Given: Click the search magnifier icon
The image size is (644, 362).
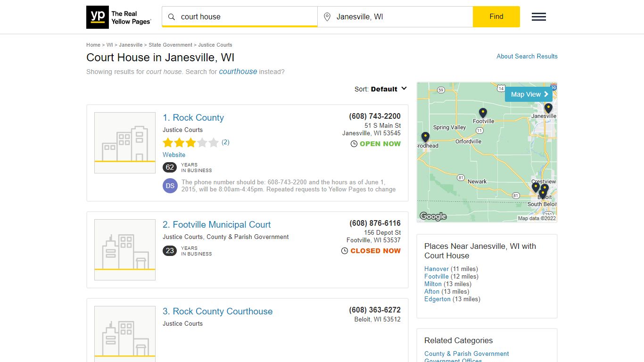Looking at the screenshot, I should tap(172, 17).
